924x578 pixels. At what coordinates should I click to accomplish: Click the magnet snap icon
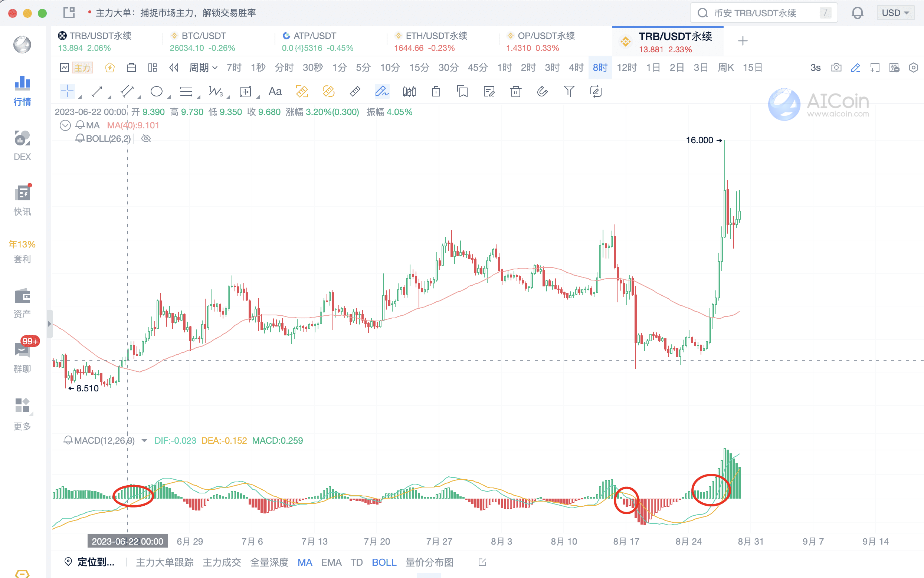(x=542, y=91)
